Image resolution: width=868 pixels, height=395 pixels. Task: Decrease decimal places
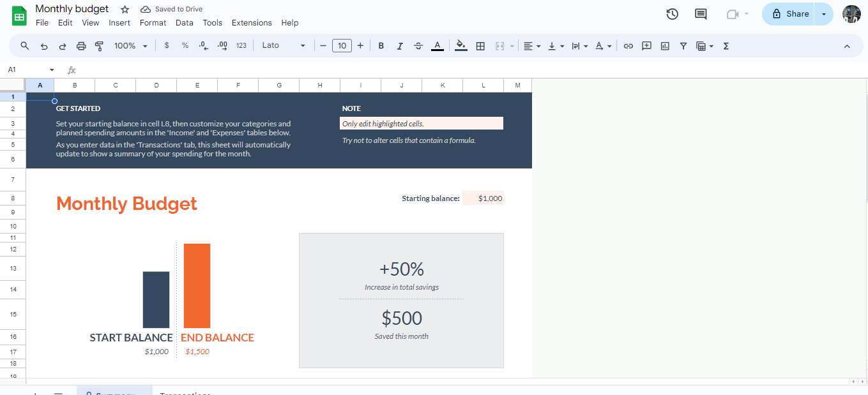tap(204, 46)
